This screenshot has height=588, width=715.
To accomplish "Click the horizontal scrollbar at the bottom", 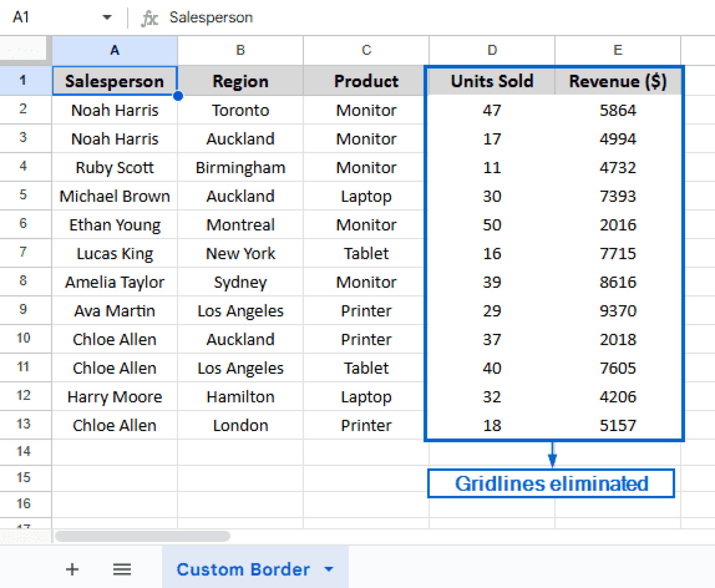I will (x=143, y=536).
